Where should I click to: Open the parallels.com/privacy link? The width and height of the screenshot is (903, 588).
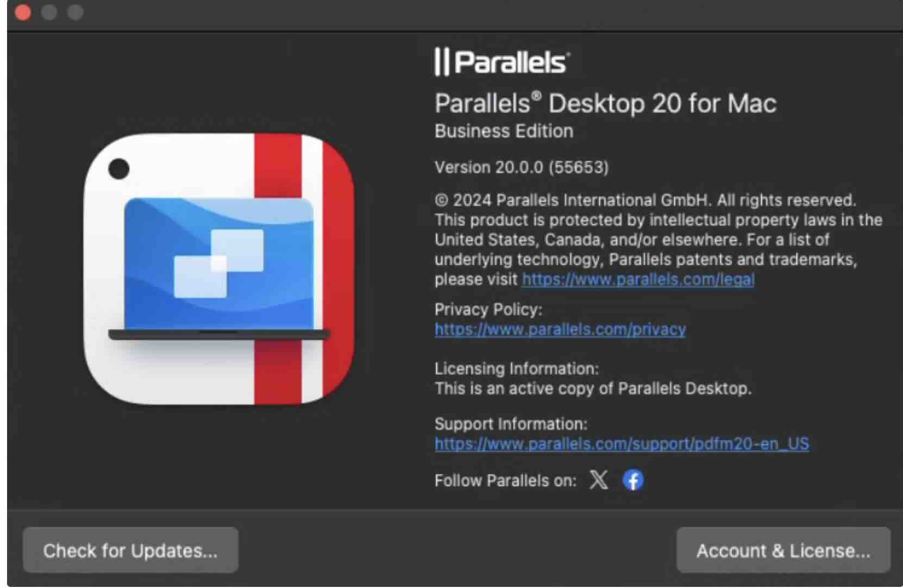coord(560,329)
